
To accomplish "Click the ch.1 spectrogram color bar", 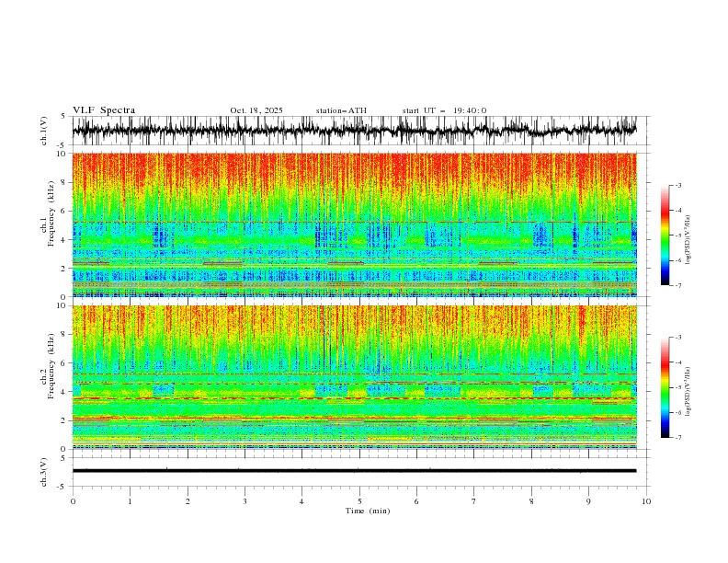I will pos(665,236).
